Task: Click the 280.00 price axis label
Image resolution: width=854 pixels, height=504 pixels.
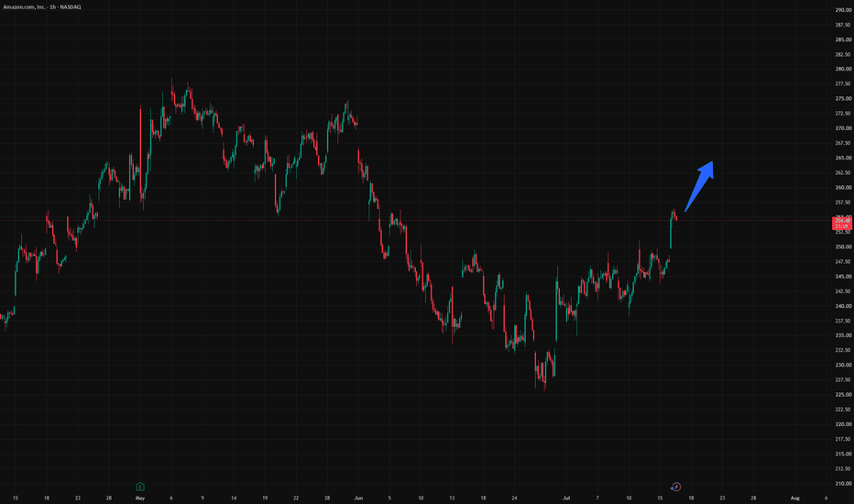Action: click(x=843, y=70)
